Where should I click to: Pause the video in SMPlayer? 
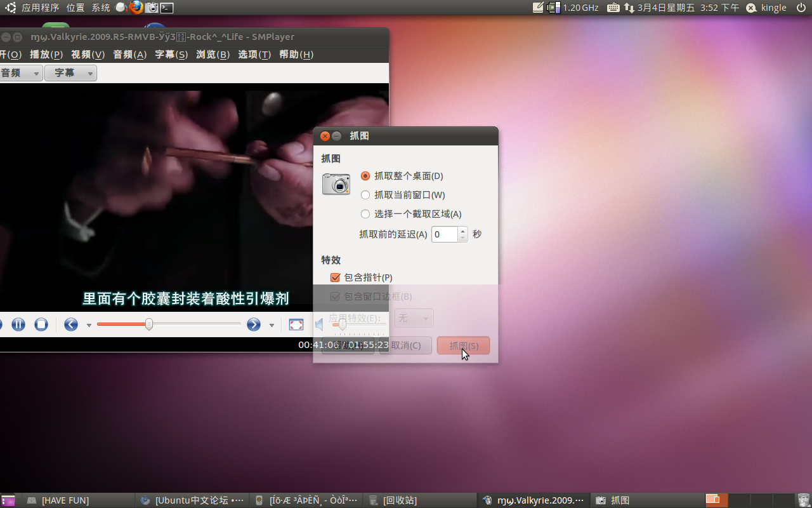coord(18,324)
